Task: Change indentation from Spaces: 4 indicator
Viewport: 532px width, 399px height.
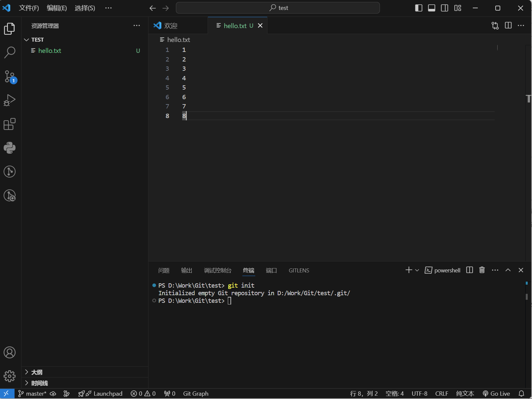Action: pyautogui.click(x=394, y=393)
